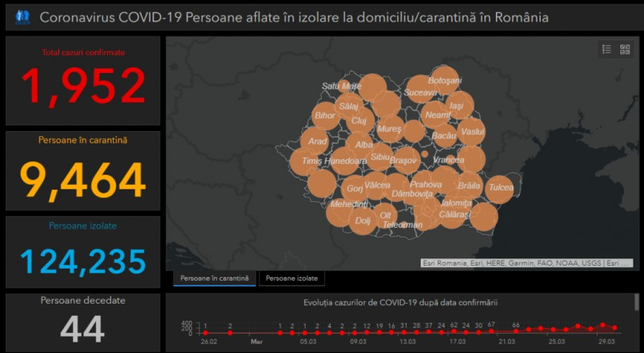Click the Vaslui county bubble
Image resolution: width=644 pixels, height=353 pixels.
472,132
